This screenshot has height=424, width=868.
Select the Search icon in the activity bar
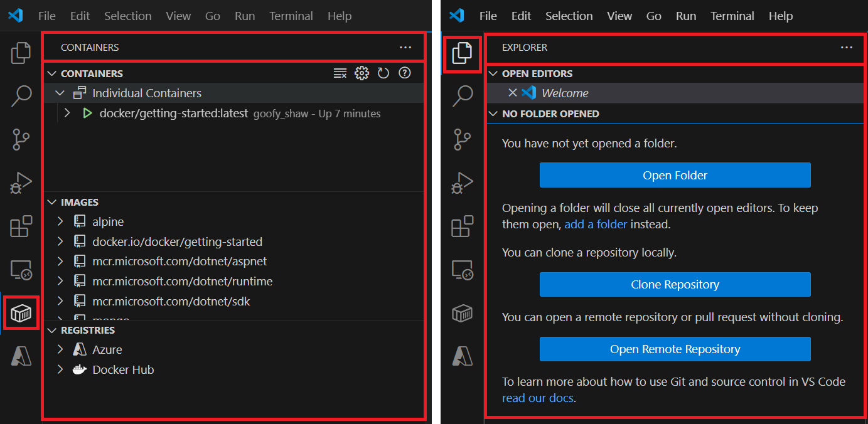(x=21, y=96)
